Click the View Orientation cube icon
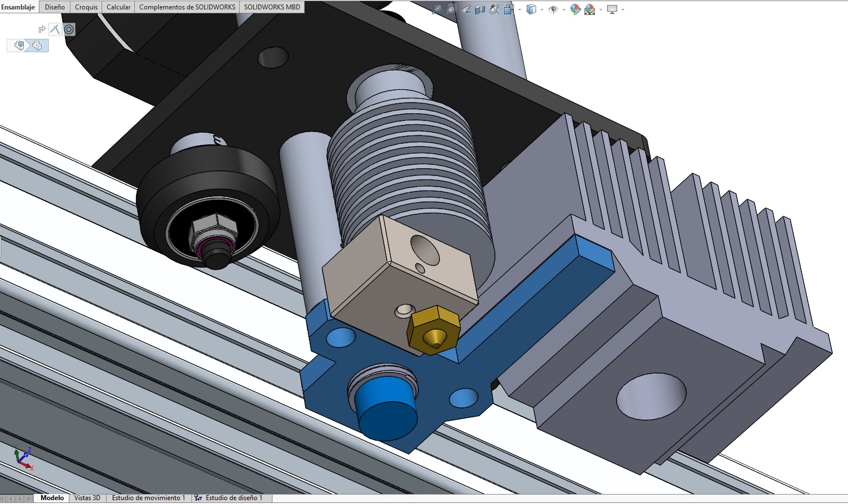This screenshot has height=504, width=848. (508, 9)
